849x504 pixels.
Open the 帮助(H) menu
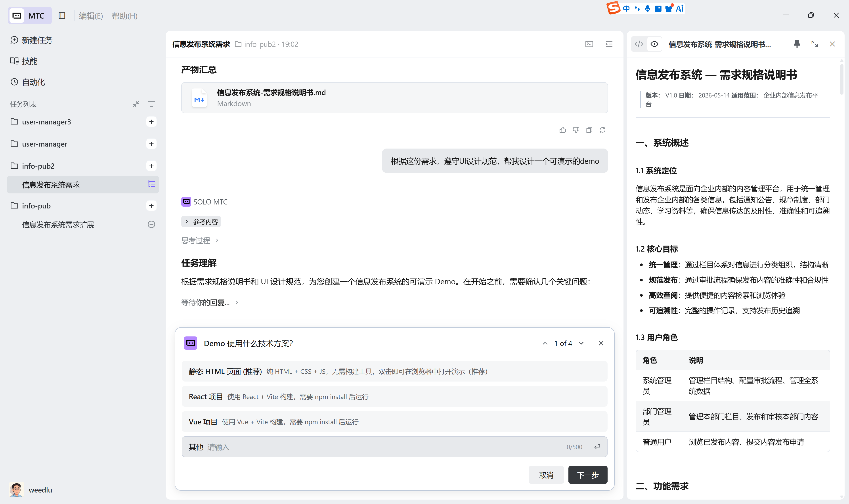click(125, 16)
